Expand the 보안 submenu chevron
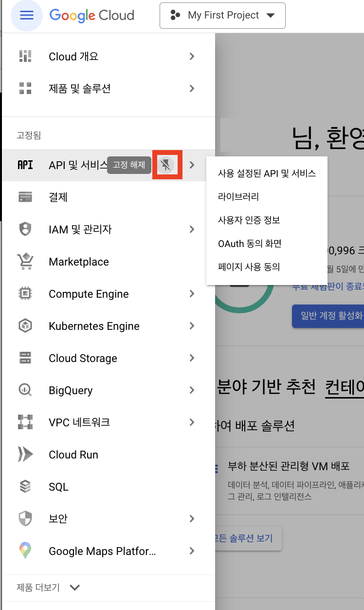This screenshot has height=610, width=364. [x=192, y=519]
